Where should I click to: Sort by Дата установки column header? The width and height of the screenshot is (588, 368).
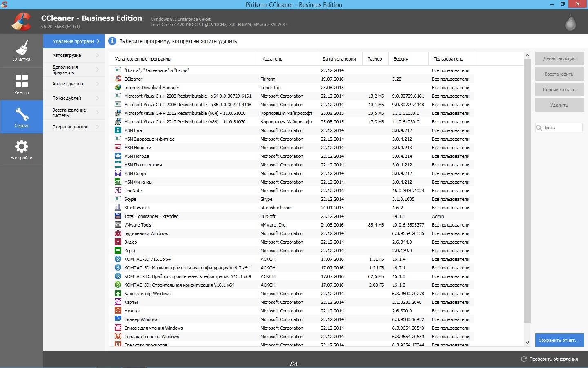(x=340, y=59)
